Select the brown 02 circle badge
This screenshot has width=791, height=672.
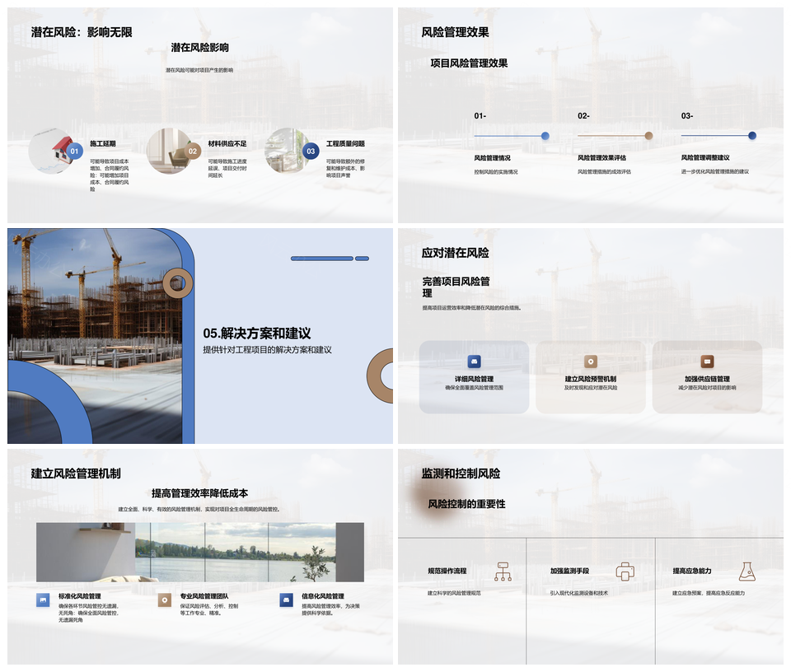click(193, 152)
